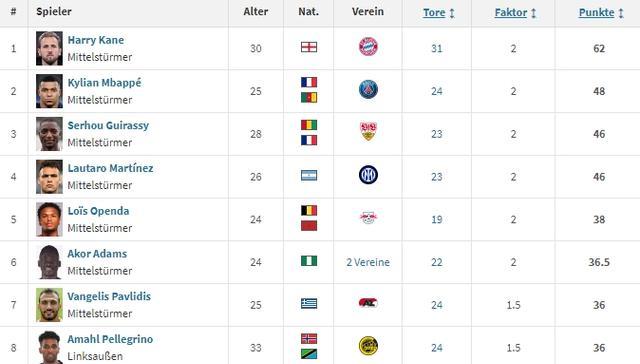Screen dimensions: 640x364
Task: Click the RB Leipzig club logo
Action: (368, 218)
